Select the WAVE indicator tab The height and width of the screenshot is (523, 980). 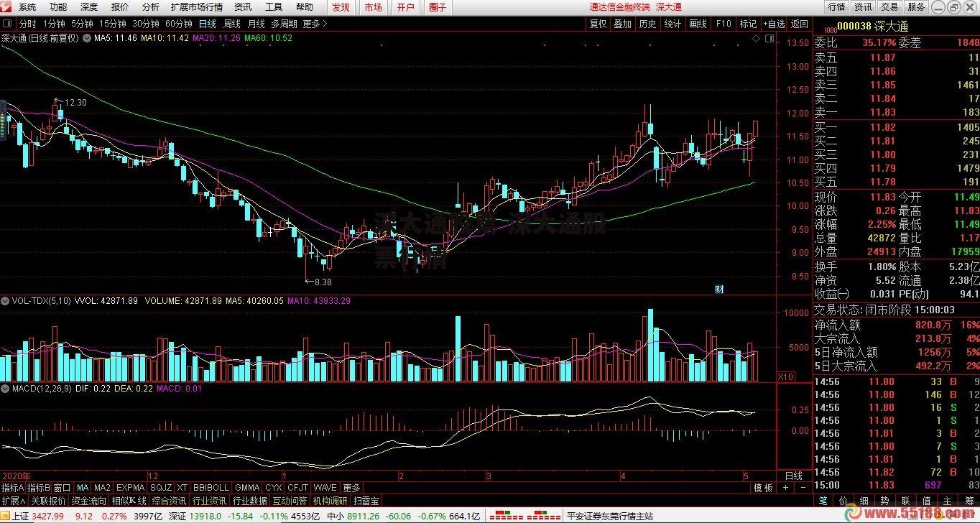coord(326,488)
